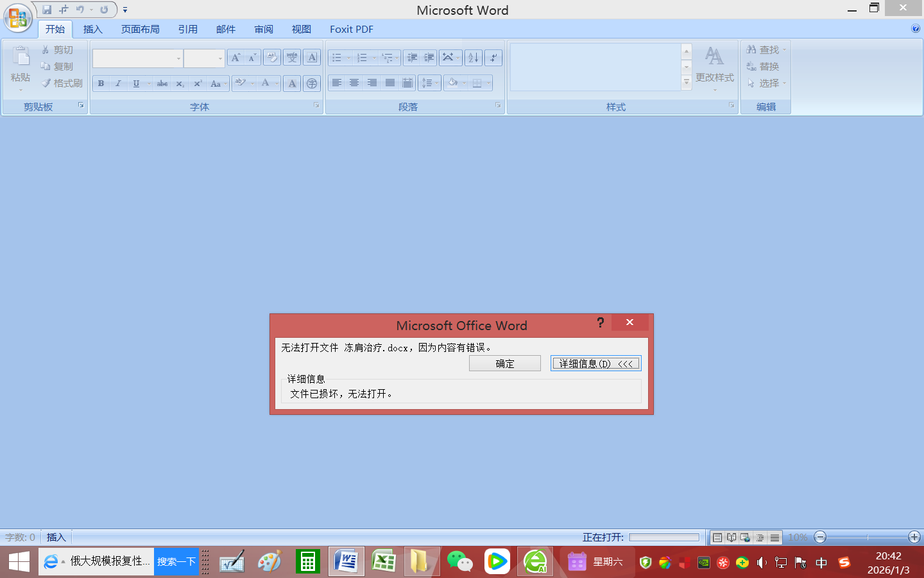
Task: Click the bullets list icon
Action: pyautogui.click(x=337, y=58)
